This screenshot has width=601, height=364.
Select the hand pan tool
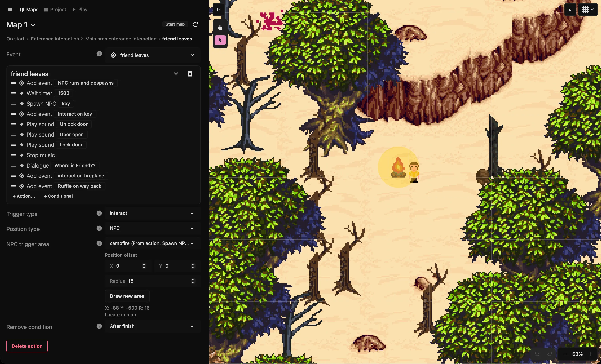pos(220,27)
